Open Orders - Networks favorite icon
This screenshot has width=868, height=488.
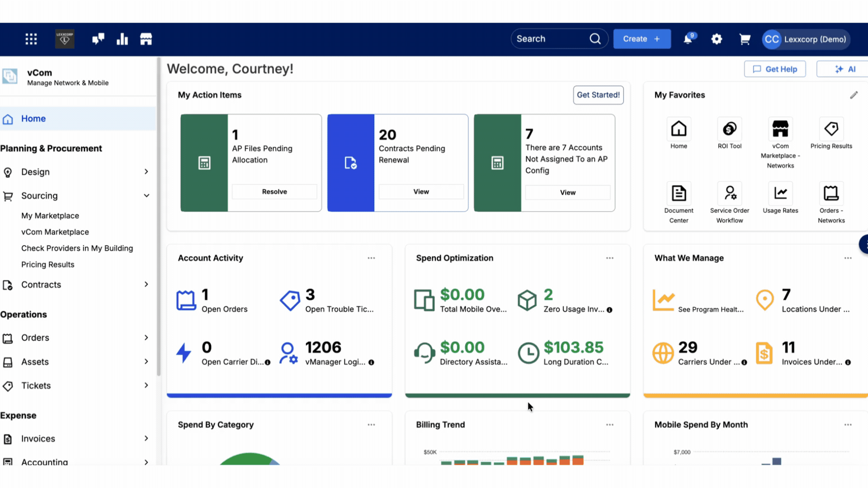click(831, 193)
